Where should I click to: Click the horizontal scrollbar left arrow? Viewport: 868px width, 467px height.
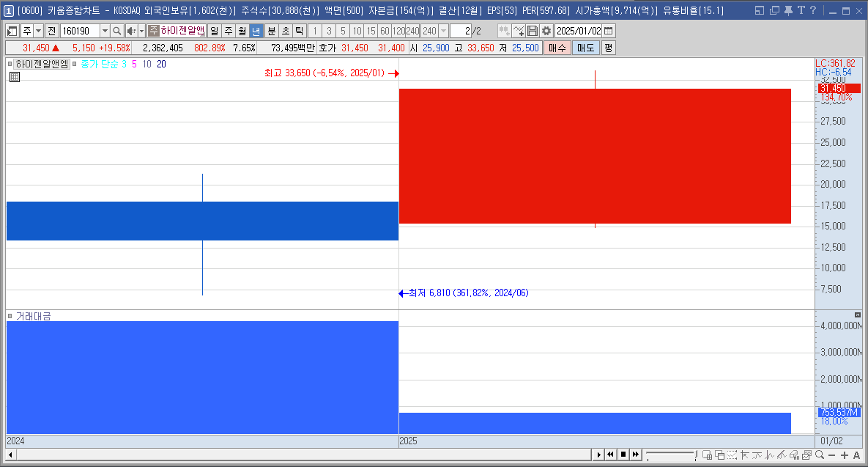click(10, 455)
